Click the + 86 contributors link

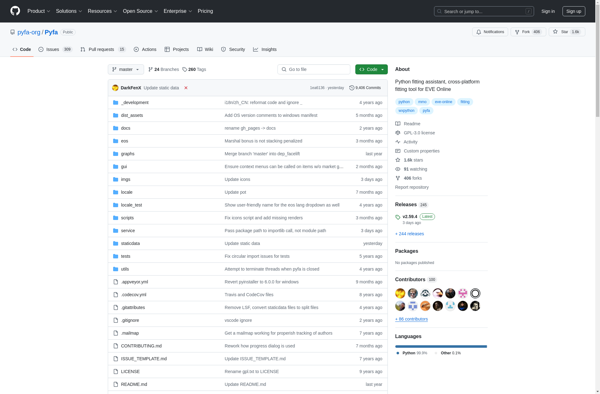(x=411, y=319)
